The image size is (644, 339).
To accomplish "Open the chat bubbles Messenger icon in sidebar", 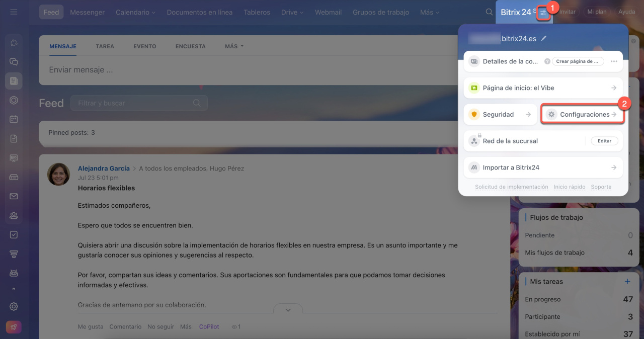I will click(x=14, y=62).
